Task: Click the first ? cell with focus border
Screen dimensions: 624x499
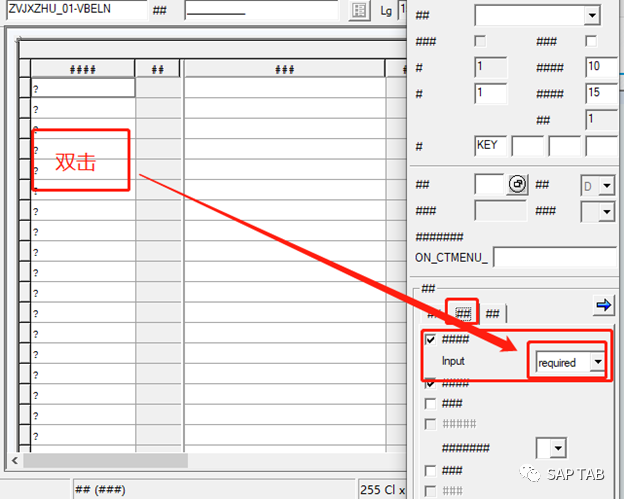Action: 83,88
